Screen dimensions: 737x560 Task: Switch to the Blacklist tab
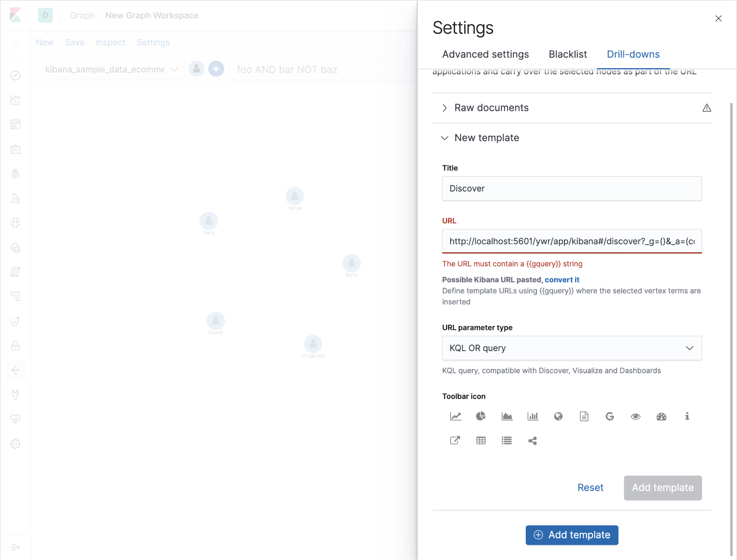[x=568, y=55]
